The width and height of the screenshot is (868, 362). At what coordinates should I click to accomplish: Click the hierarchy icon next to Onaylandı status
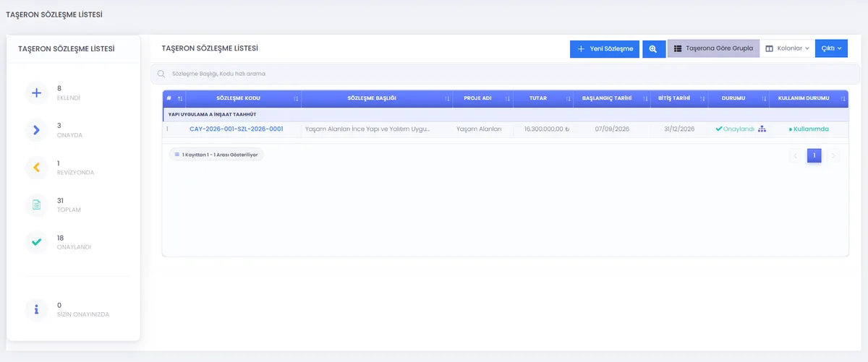tap(762, 129)
